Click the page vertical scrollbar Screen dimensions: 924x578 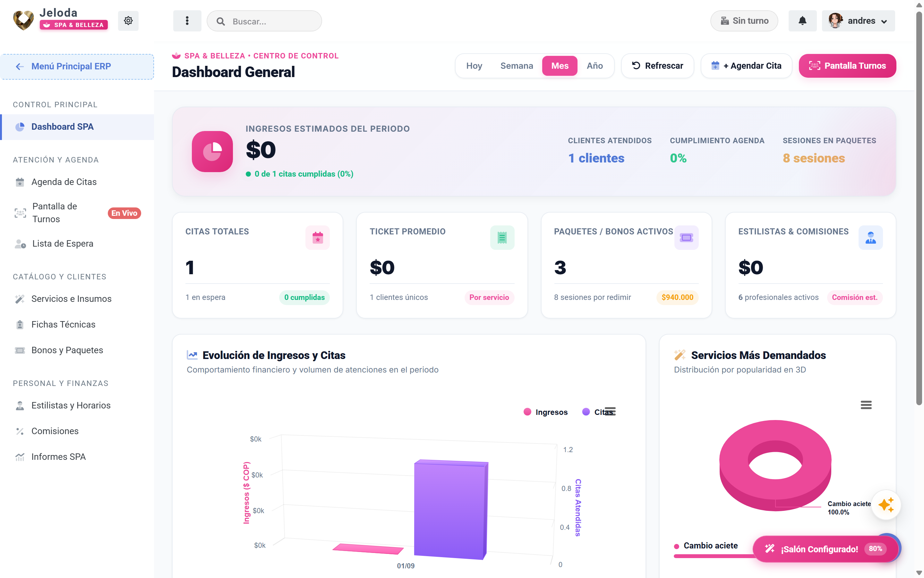[920, 208]
